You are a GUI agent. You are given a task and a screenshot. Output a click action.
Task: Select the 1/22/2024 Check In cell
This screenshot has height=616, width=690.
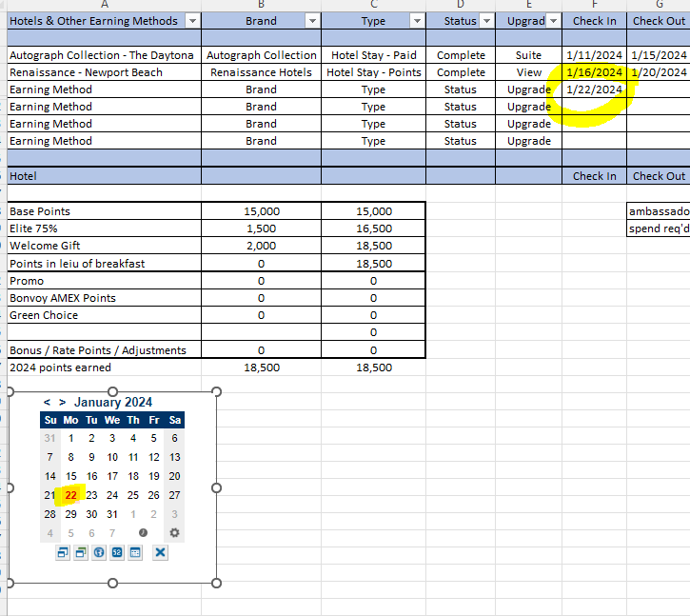594,89
